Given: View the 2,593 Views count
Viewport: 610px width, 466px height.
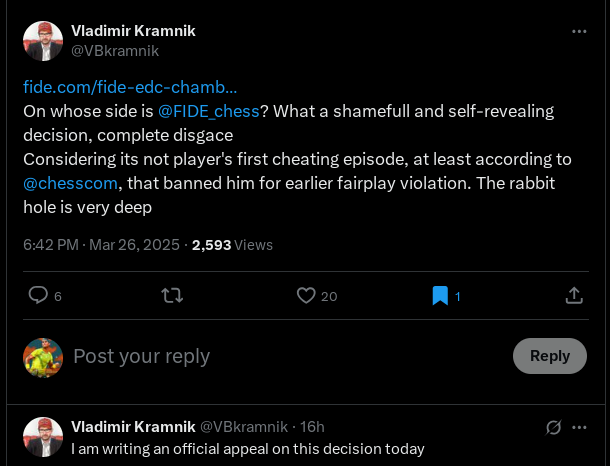Looking at the screenshot, I should [232, 244].
